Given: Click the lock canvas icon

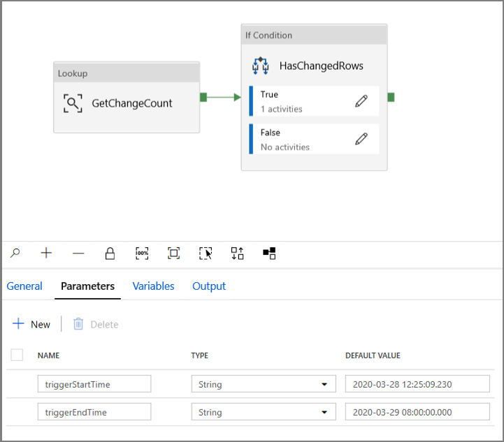Looking at the screenshot, I should tap(110, 253).
